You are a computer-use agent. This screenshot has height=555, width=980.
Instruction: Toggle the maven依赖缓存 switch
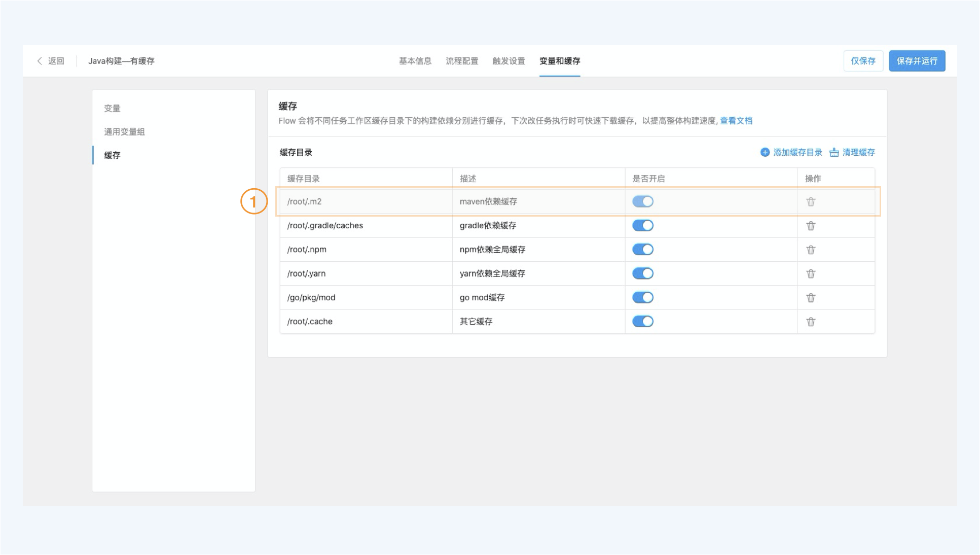[x=643, y=201]
